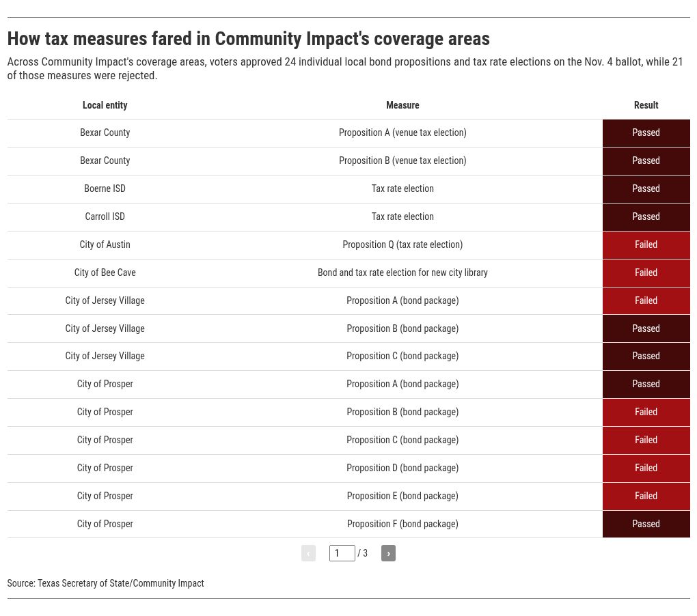Click the table headline about tax measures
The width and height of the screenshot is (697, 616).
point(248,38)
